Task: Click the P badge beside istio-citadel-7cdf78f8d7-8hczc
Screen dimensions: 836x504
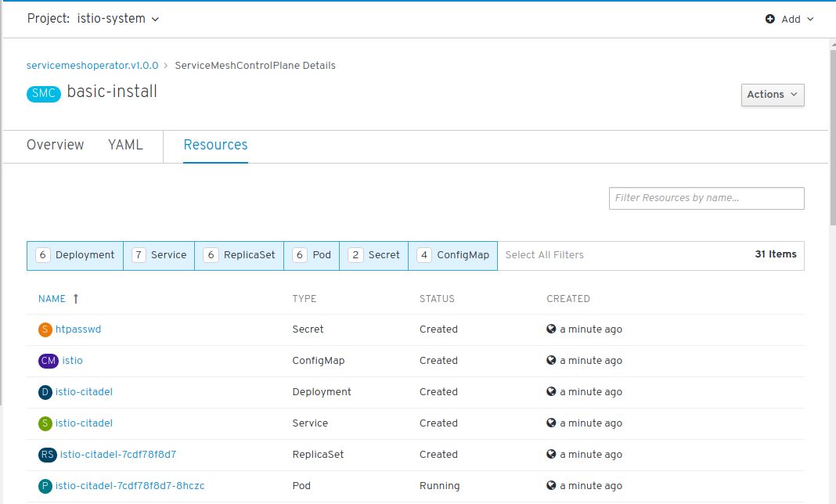Action: tap(45, 486)
